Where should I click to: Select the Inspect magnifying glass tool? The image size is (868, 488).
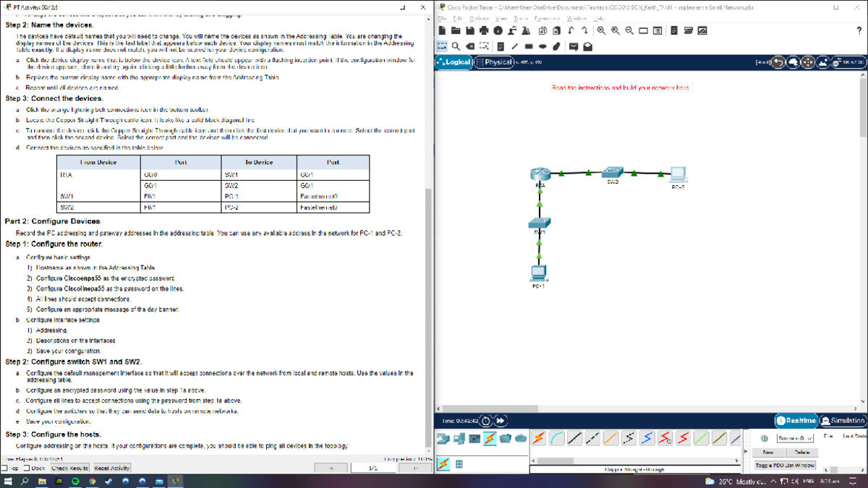[455, 46]
